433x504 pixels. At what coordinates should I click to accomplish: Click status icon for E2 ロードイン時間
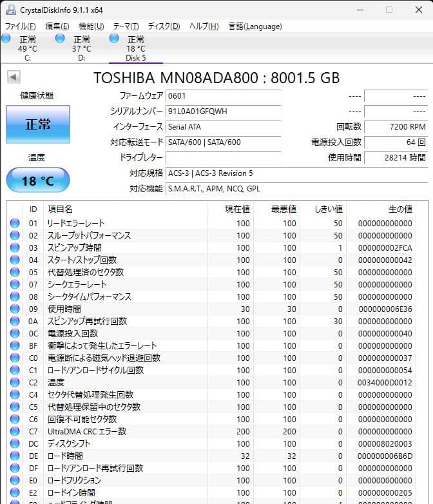(15, 492)
